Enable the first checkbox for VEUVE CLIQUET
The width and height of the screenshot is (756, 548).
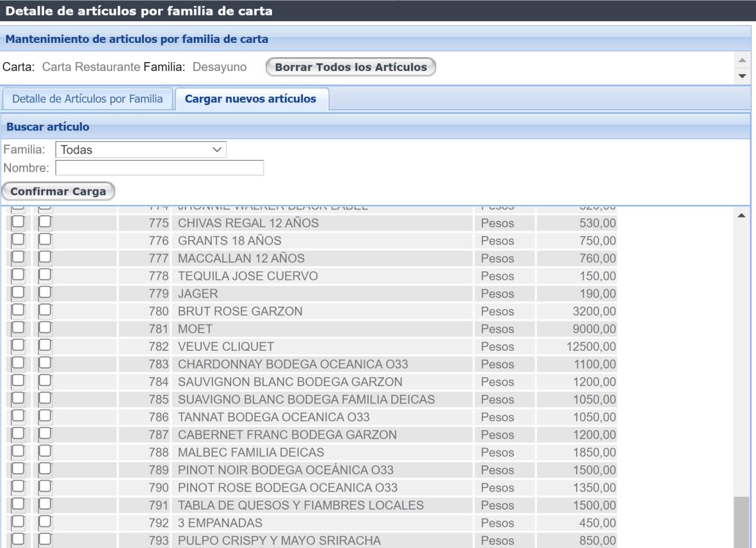18,347
